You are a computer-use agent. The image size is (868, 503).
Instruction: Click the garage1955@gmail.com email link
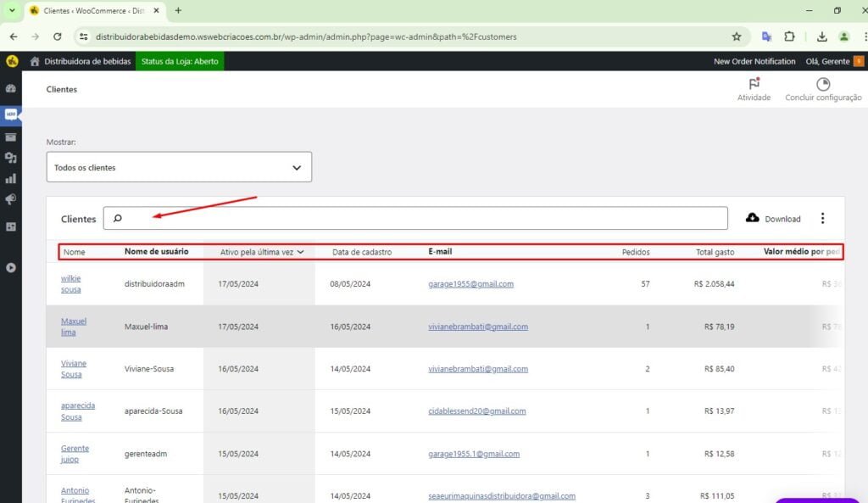470,284
